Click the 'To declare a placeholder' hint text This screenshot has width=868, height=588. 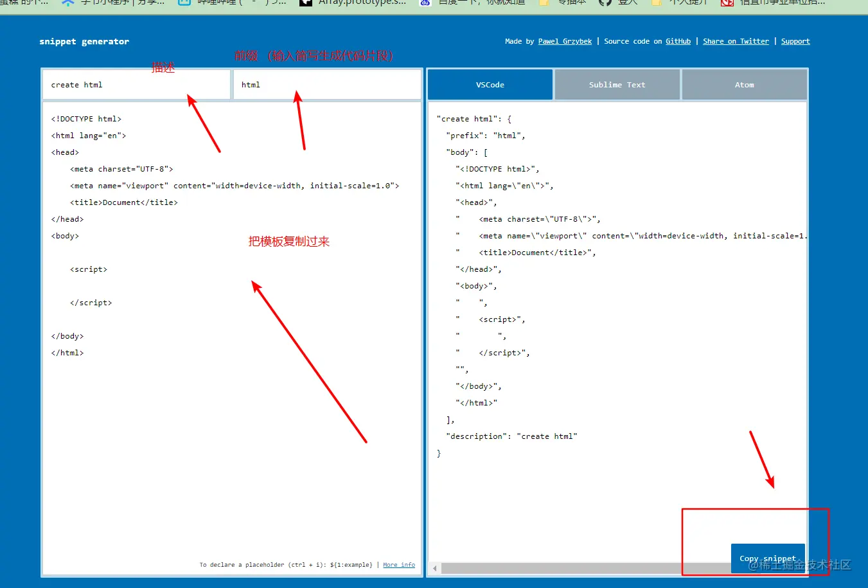286,565
